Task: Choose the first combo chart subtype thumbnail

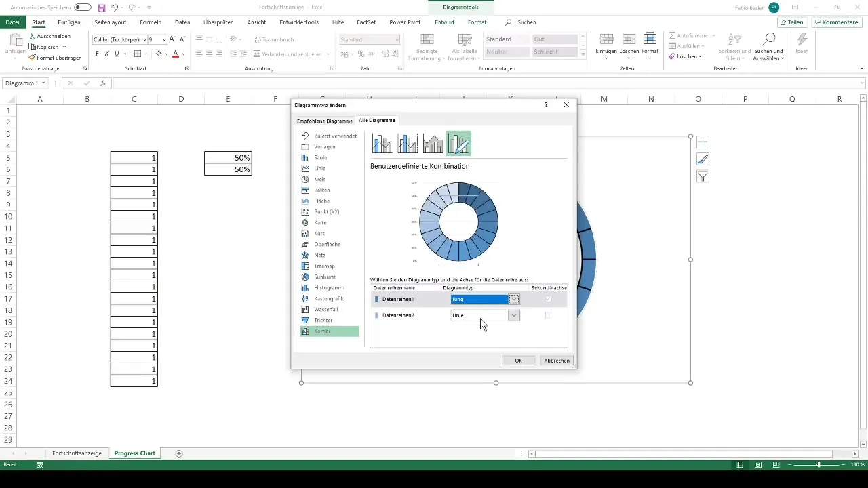Action: coord(382,144)
